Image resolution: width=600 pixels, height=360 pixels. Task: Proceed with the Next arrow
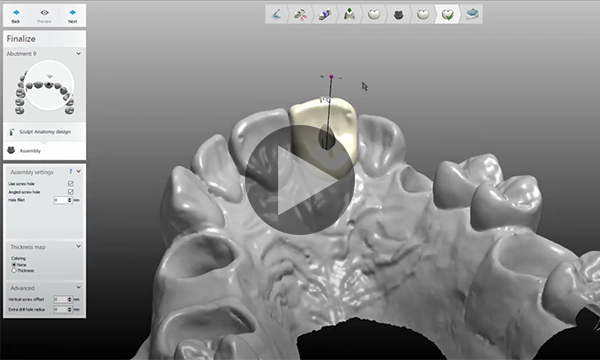[72, 16]
